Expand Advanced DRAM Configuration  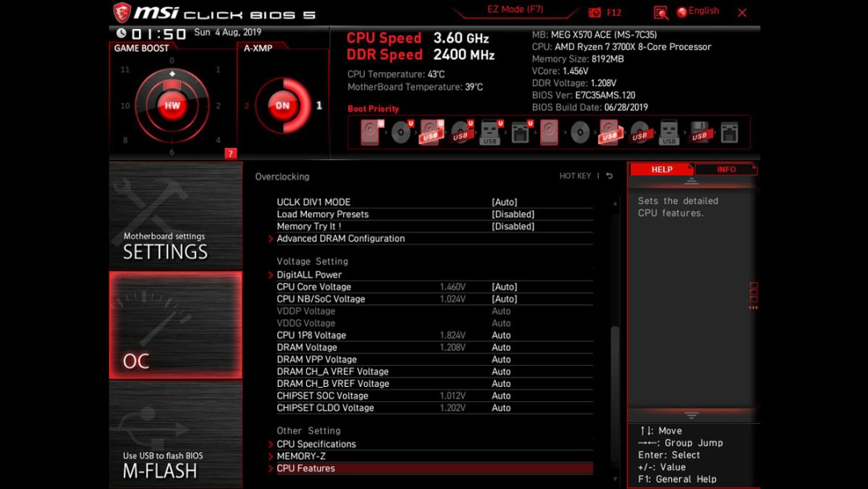341,238
